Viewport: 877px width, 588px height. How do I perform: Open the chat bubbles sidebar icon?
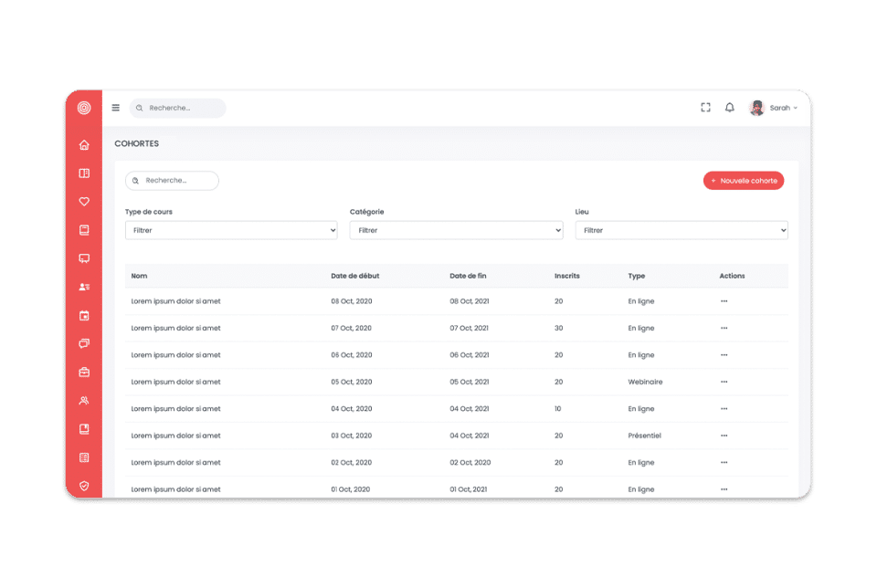point(84,343)
